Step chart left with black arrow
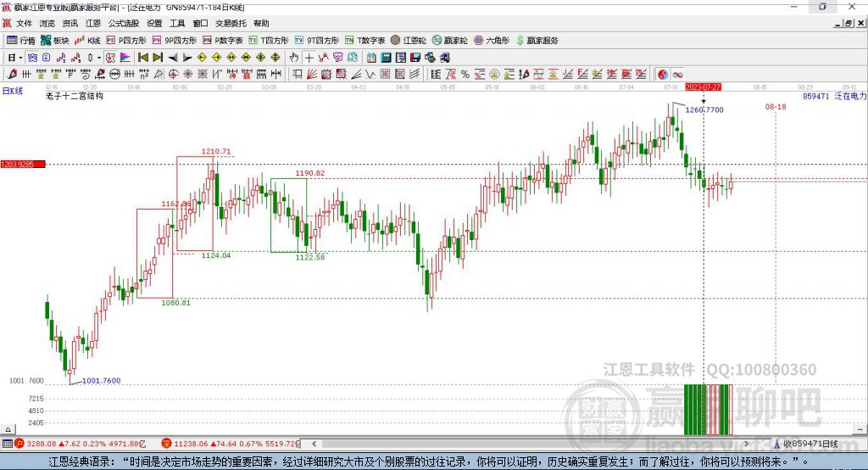This screenshot has height=470, width=868. (x=173, y=58)
